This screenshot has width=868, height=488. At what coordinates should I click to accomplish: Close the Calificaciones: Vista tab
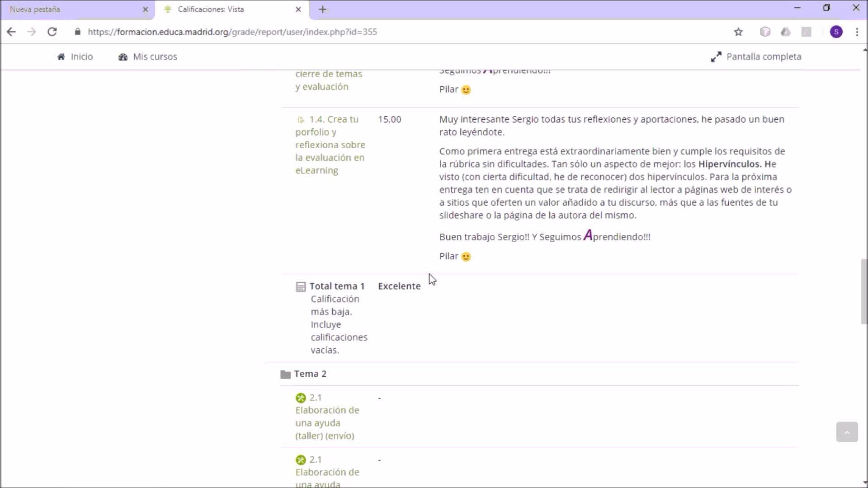(298, 9)
